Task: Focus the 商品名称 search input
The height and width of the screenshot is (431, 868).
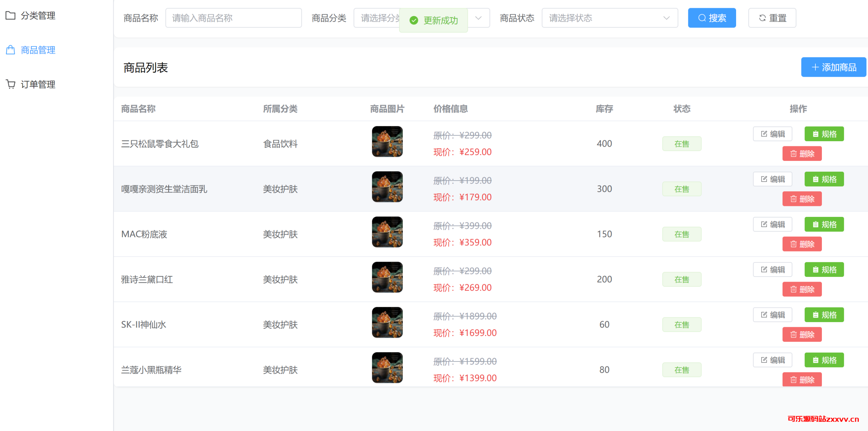Action: [x=233, y=18]
